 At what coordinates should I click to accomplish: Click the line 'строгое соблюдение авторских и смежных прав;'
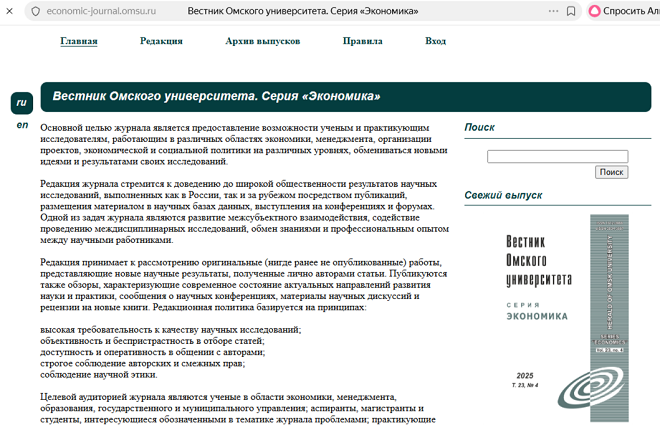click(143, 363)
